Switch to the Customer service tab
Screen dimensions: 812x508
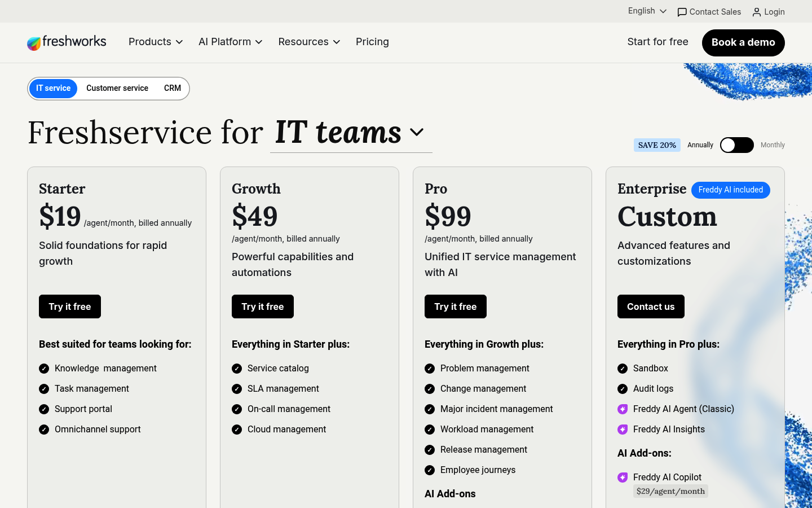pyautogui.click(x=117, y=89)
